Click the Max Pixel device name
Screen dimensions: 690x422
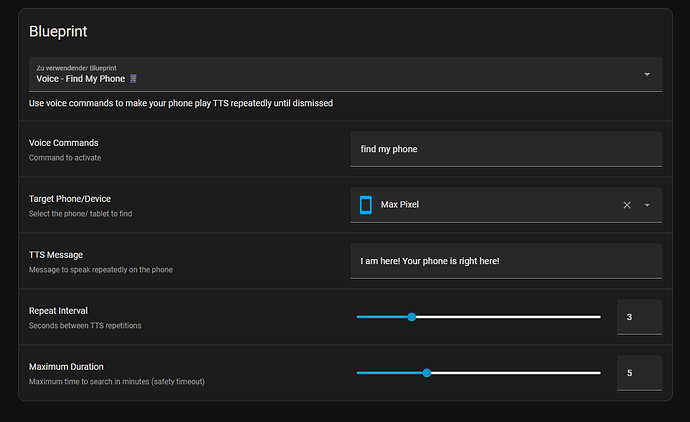pos(400,205)
